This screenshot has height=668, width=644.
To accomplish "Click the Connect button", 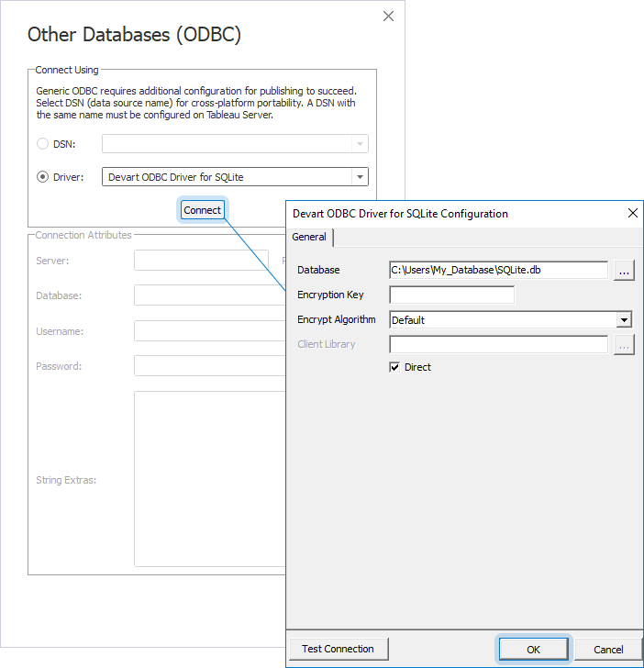I will 203,210.
